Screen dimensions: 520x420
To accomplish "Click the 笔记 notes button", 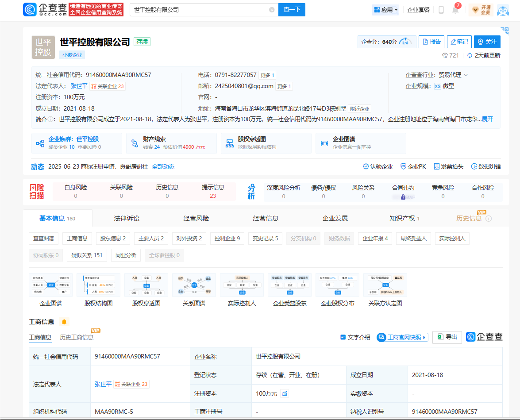I will pos(459,42).
